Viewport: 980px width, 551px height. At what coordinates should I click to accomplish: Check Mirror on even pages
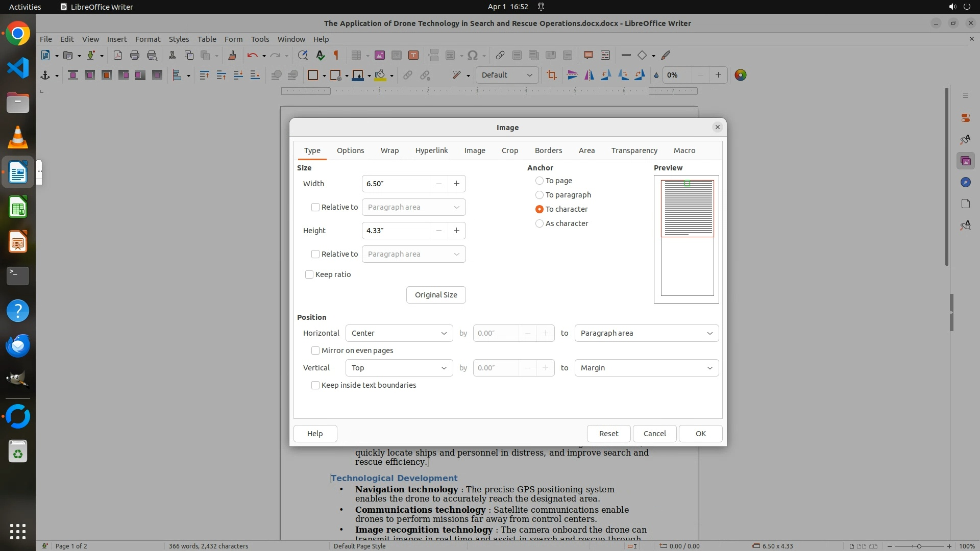(315, 350)
